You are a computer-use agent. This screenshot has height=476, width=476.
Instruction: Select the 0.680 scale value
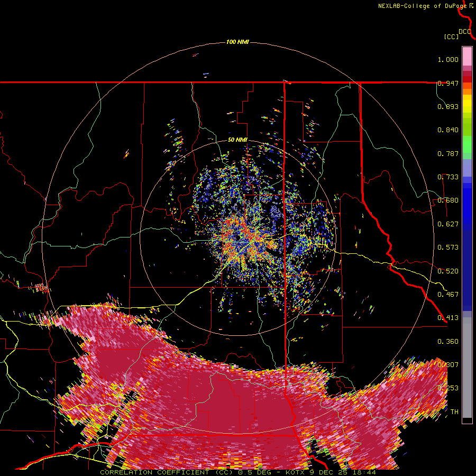[448, 200]
